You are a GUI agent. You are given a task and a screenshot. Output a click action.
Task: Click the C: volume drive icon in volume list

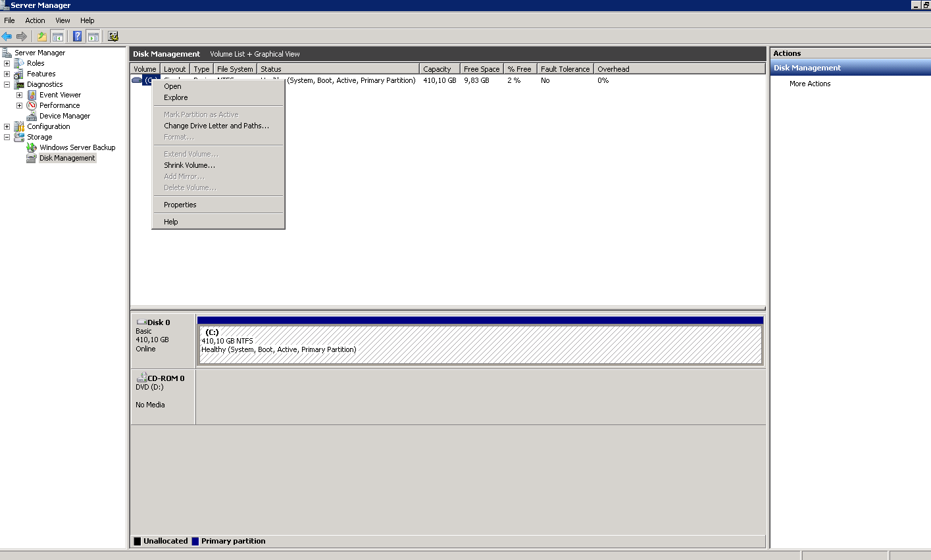[x=137, y=80]
